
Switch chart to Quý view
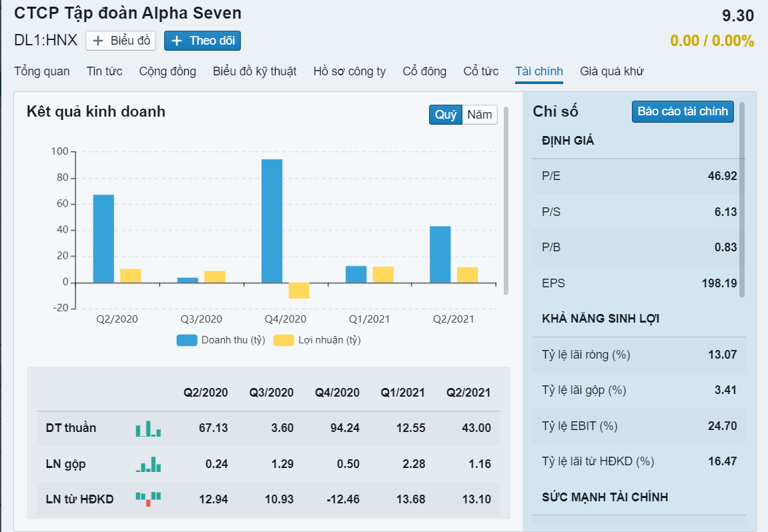(x=445, y=115)
